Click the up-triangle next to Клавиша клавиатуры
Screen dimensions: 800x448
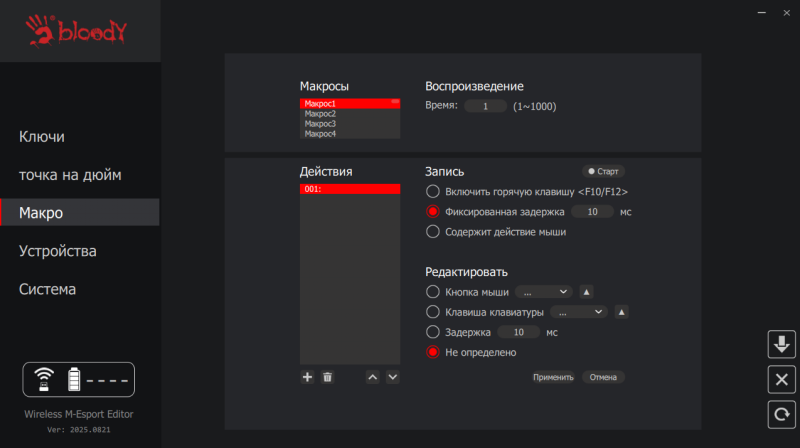(x=621, y=312)
